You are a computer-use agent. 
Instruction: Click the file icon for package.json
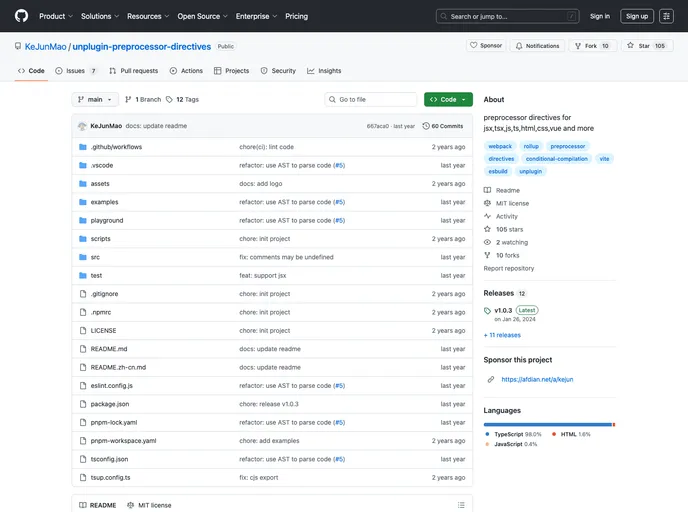coord(82,404)
